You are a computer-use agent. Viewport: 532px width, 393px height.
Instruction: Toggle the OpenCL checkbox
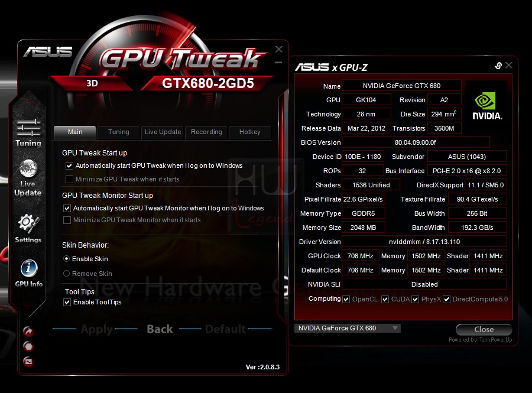pyautogui.click(x=346, y=300)
